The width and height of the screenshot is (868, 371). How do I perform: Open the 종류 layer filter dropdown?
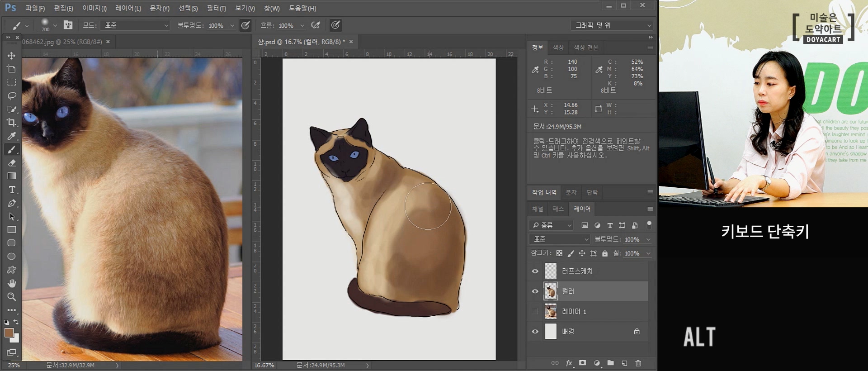(x=552, y=225)
